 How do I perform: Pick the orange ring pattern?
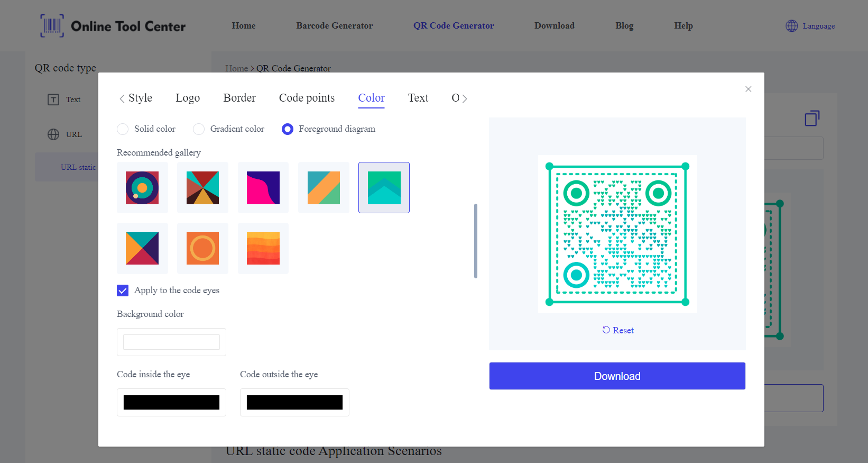202,248
